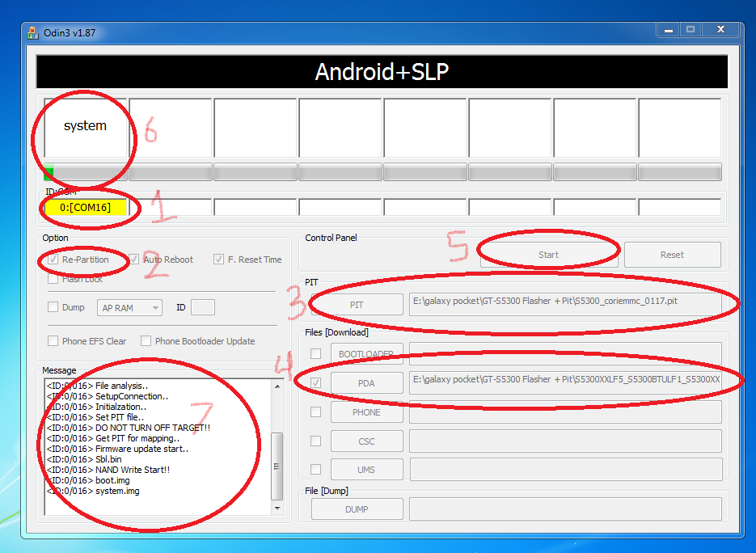Click the Android+SLP banner

[x=382, y=71]
